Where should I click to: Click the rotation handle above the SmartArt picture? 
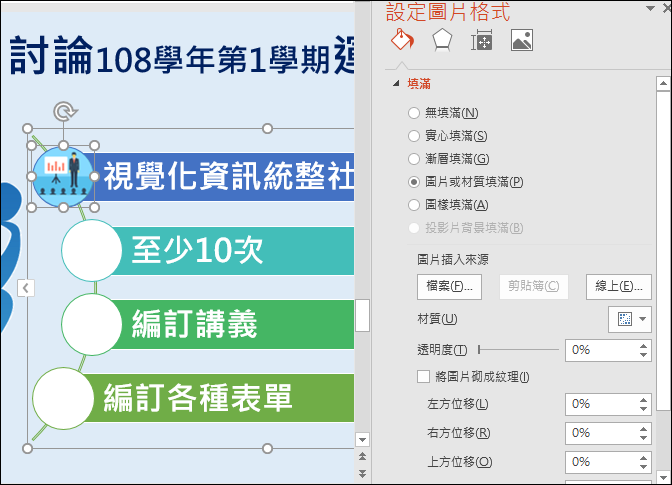64,111
